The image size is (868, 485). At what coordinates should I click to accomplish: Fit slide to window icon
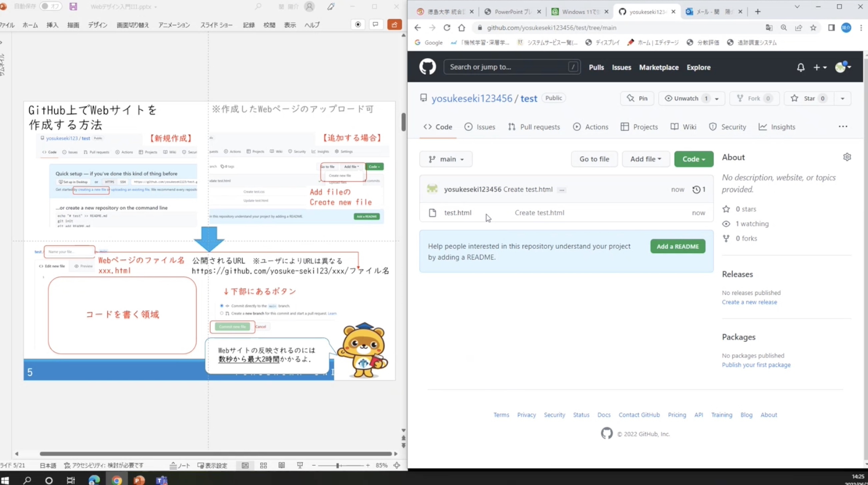397,465
